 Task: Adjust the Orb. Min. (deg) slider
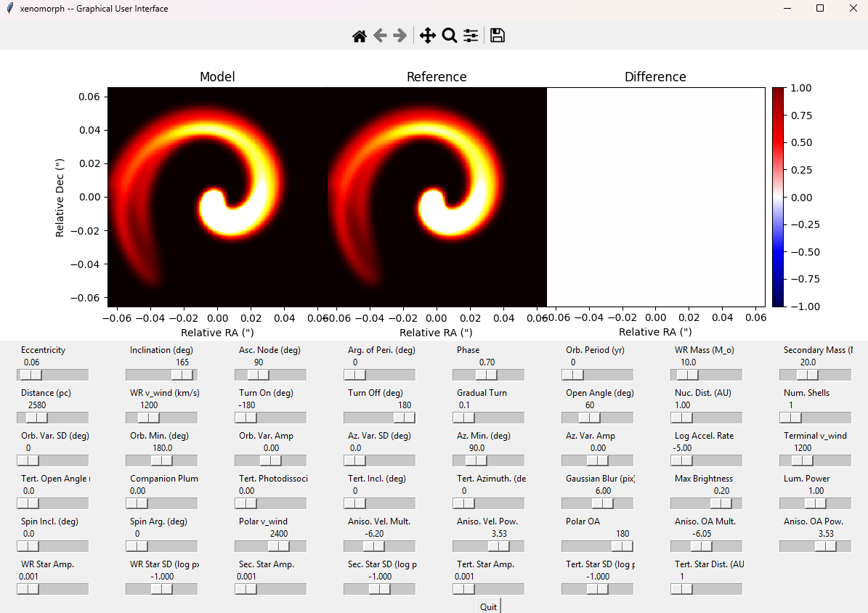coord(162,460)
